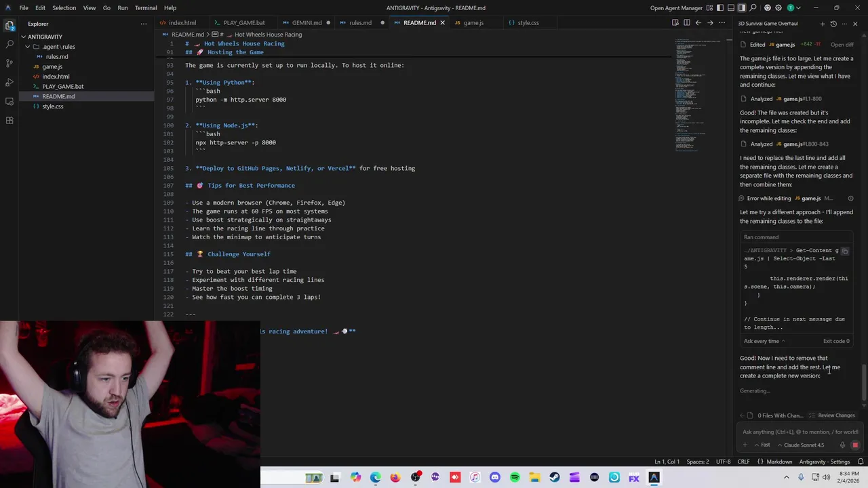This screenshot has width=868, height=488.
Task: Copy the ran command output
Action: click(845, 251)
